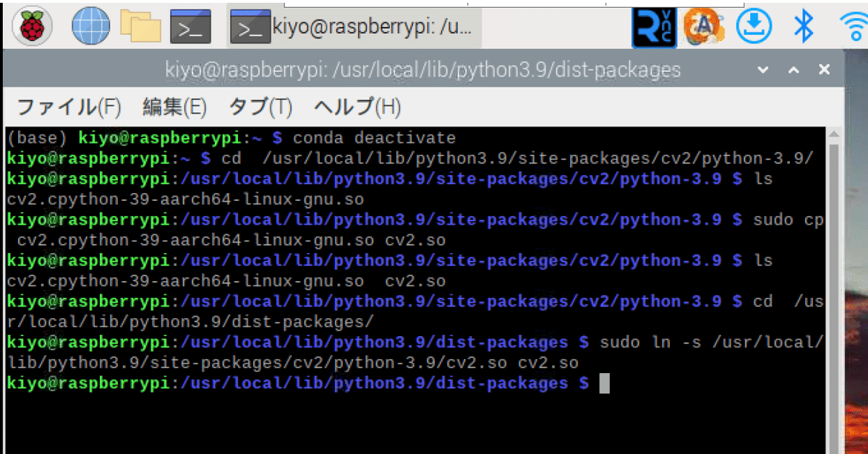Open the Bluetooth tray menu
Viewport: 868px width, 454px height.
click(x=803, y=27)
